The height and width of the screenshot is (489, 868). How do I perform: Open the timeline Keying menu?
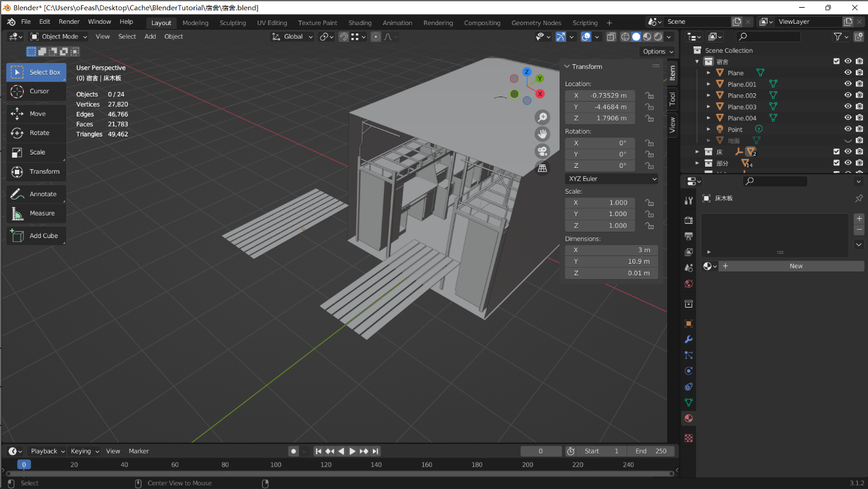point(84,452)
